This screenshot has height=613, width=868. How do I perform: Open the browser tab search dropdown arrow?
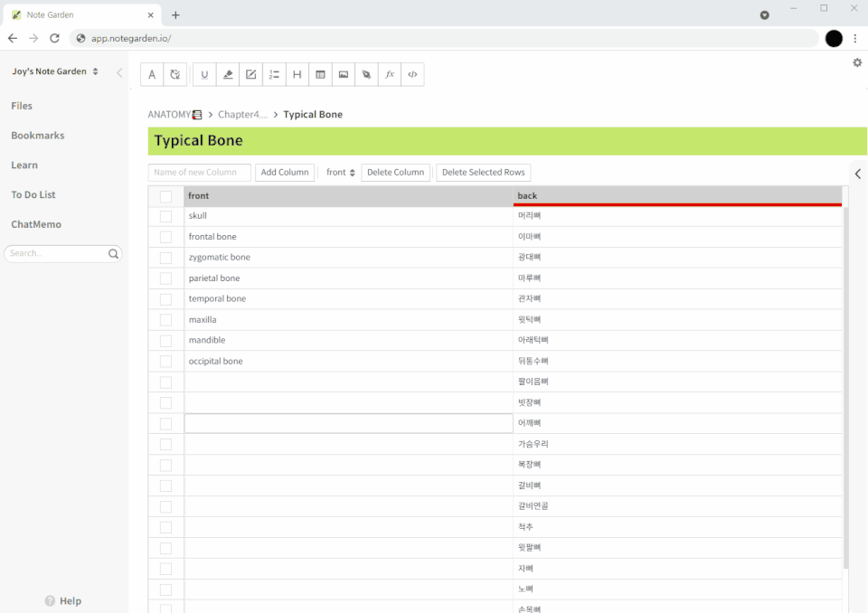tap(765, 15)
